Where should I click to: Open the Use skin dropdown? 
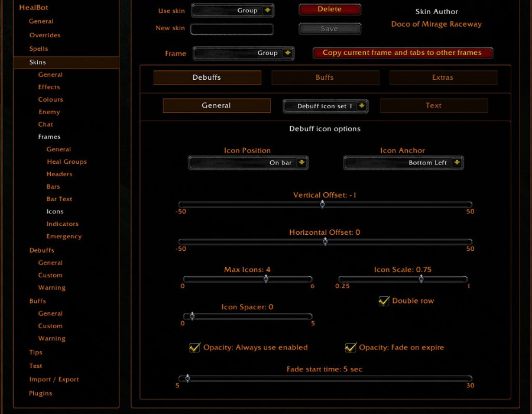pyautogui.click(x=232, y=11)
